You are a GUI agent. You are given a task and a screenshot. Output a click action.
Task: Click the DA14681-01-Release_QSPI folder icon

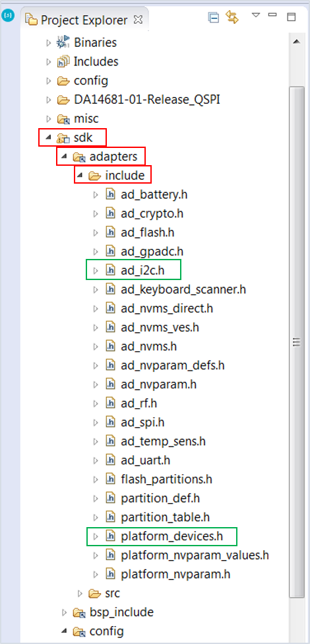pyautogui.click(x=63, y=100)
